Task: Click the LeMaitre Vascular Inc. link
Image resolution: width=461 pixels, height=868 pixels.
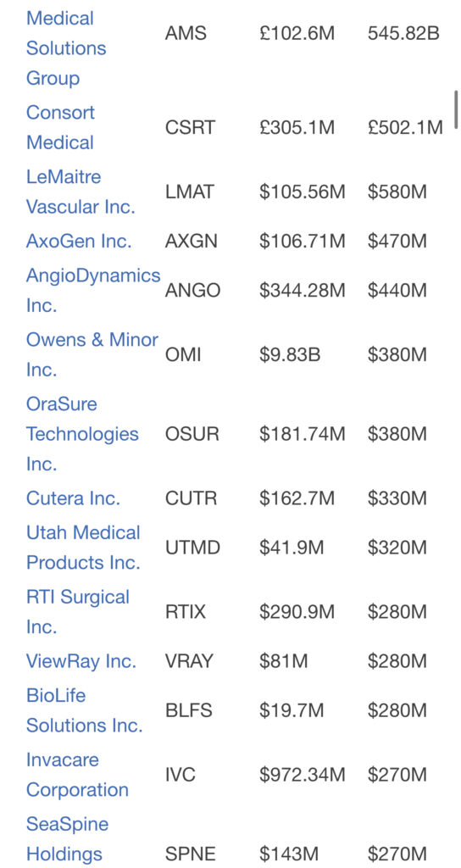Action: click(81, 192)
